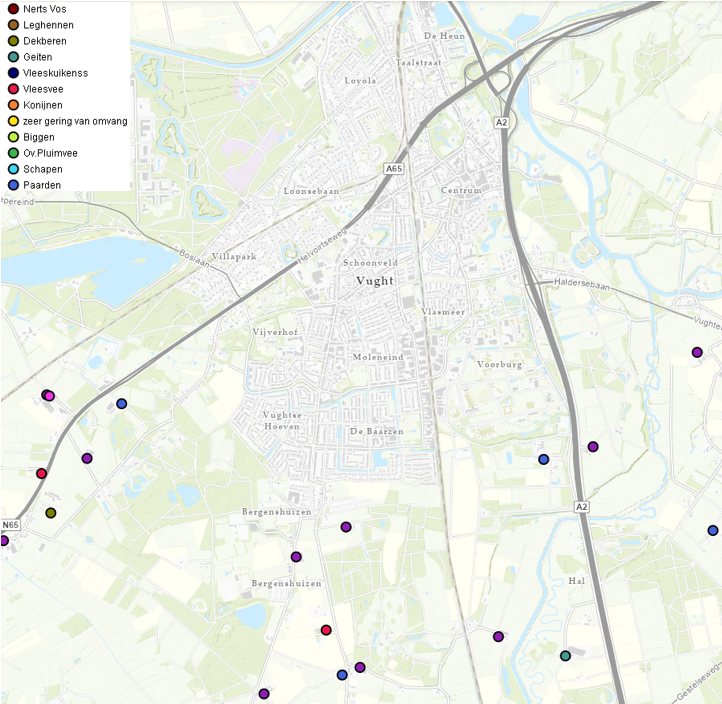Click the 'Leghennen' legend label
Image resolution: width=722 pixels, height=704 pixels.
tap(48, 25)
